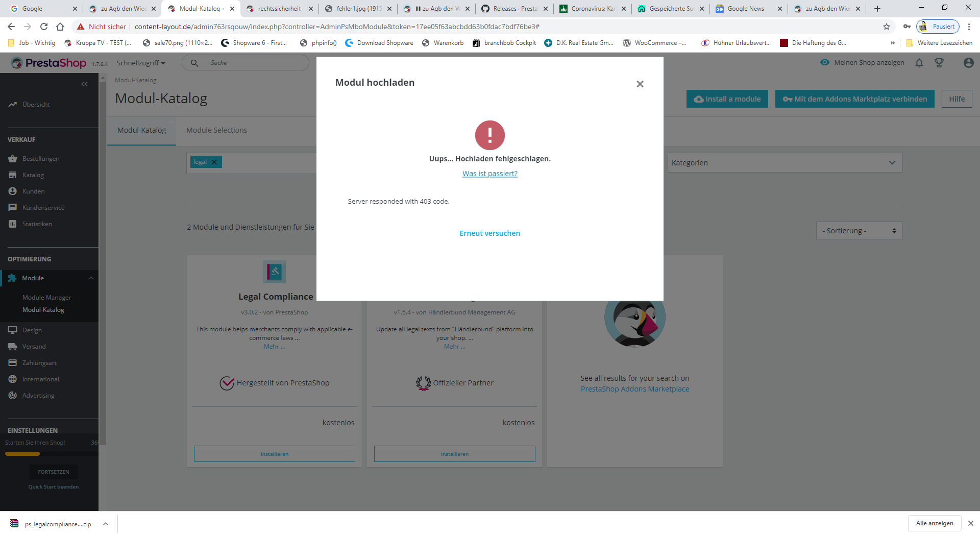Open the Sortierung dropdown
Viewport: 980px width, 536px height.
point(860,231)
